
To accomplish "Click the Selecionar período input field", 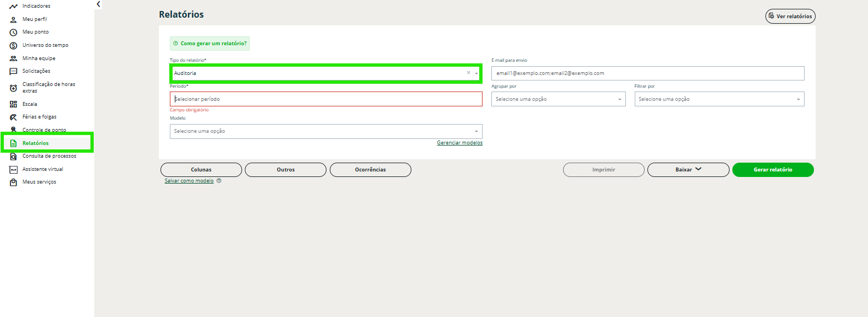I will coord(326,99).
